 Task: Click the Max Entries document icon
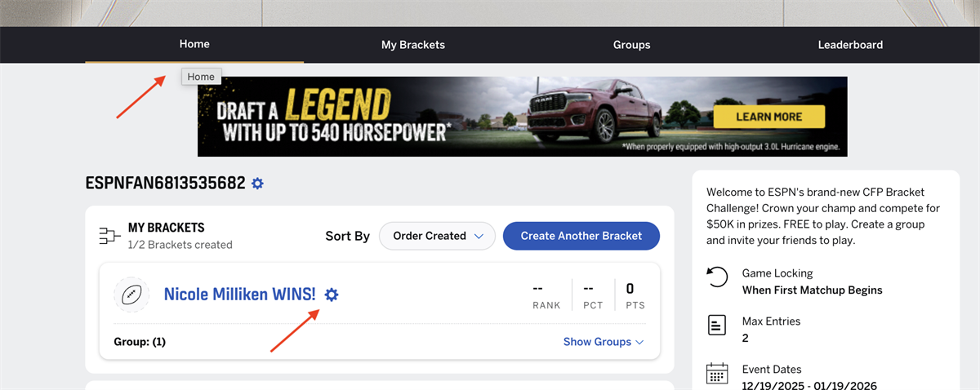(x=716, y=326)
